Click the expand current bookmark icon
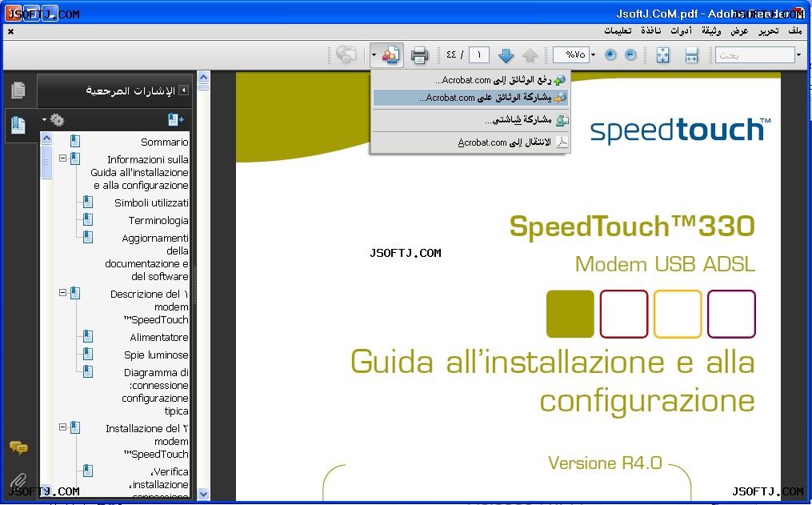Image resolution: width=812 pixels, height=505 pixels. click(175, 120)
